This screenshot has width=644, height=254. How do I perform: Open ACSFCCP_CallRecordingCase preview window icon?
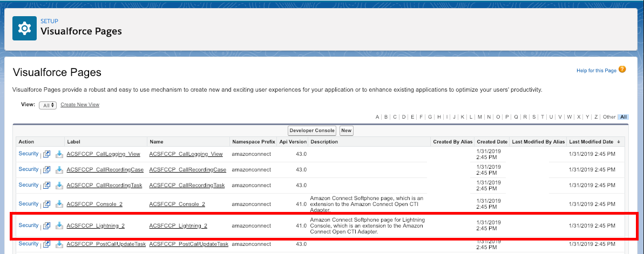[x=47, y=169]
